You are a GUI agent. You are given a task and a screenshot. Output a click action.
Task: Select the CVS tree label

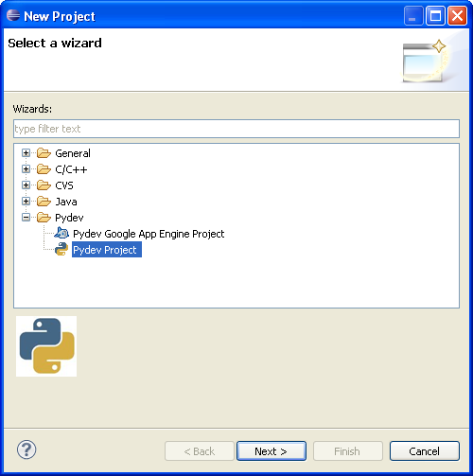click(64, 185)
